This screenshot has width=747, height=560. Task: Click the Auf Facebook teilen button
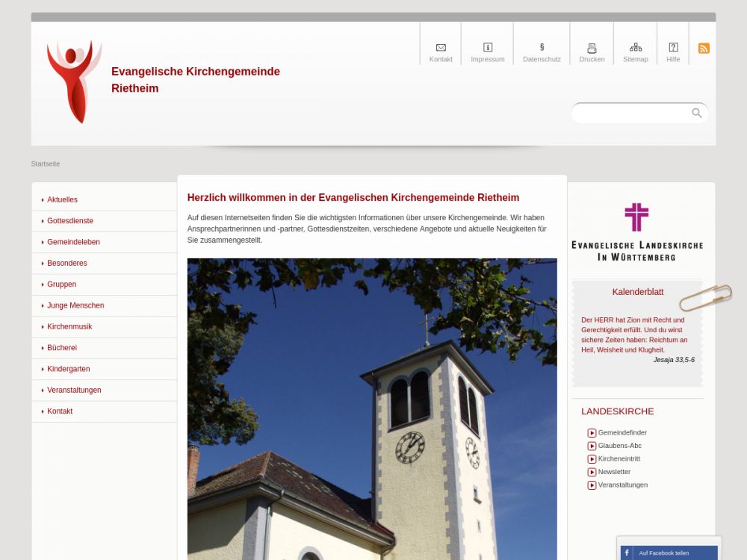click(663, 553)
